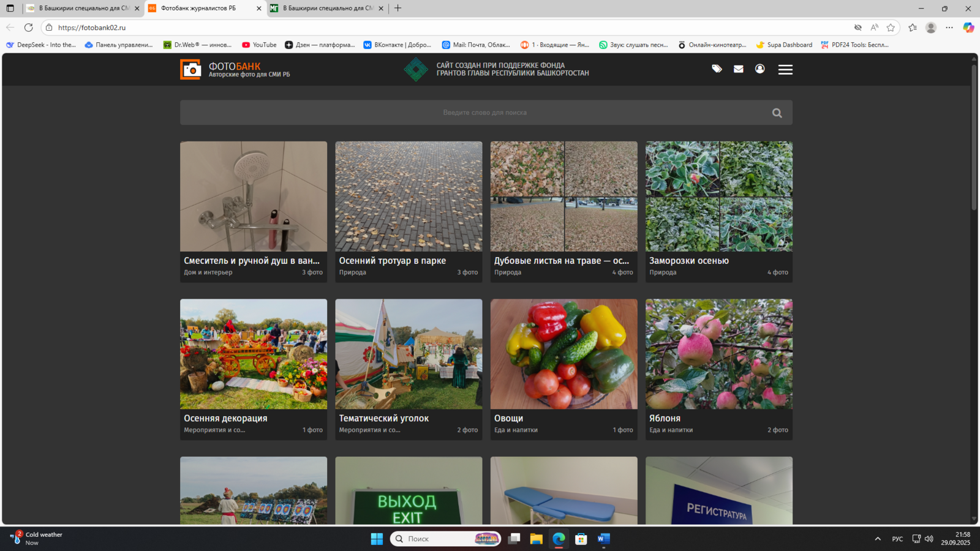Click the Яблоня album title
Image resolution: width=980 pixels, height=551 pixels.
(x=665, y=418)
